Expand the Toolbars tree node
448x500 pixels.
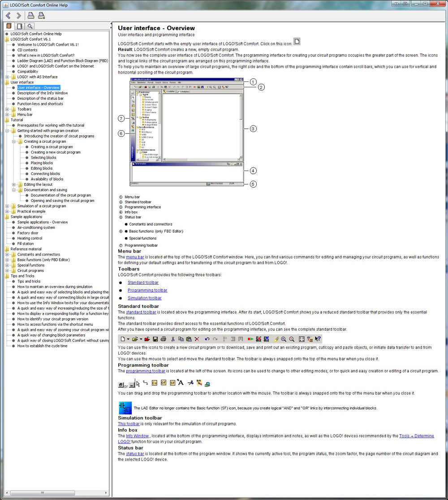[7, 109]
